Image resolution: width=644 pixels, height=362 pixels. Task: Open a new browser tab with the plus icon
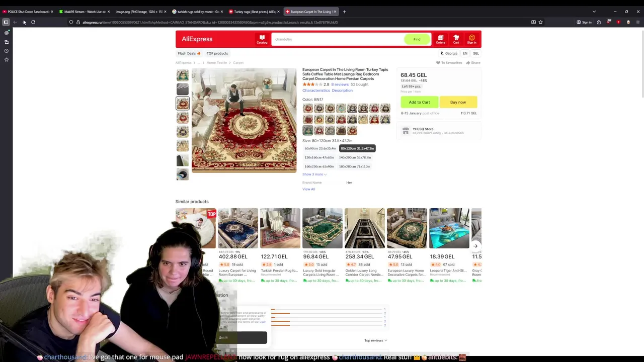pyautogui.click(x=344, y=12)
